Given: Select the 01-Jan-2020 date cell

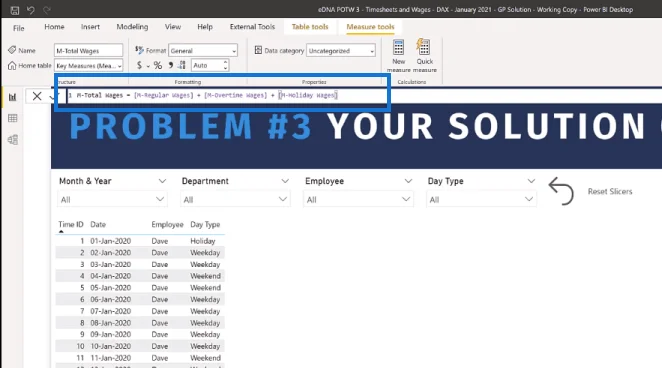Looking at the screenshot, I should point(111,241).
